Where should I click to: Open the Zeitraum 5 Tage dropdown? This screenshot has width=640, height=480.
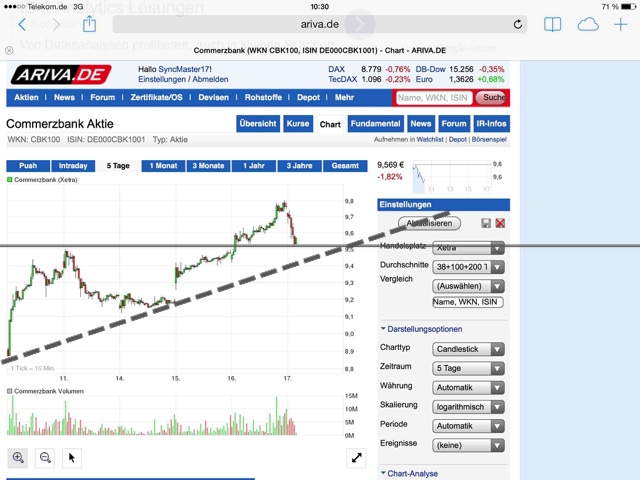[x=468, y=368]
